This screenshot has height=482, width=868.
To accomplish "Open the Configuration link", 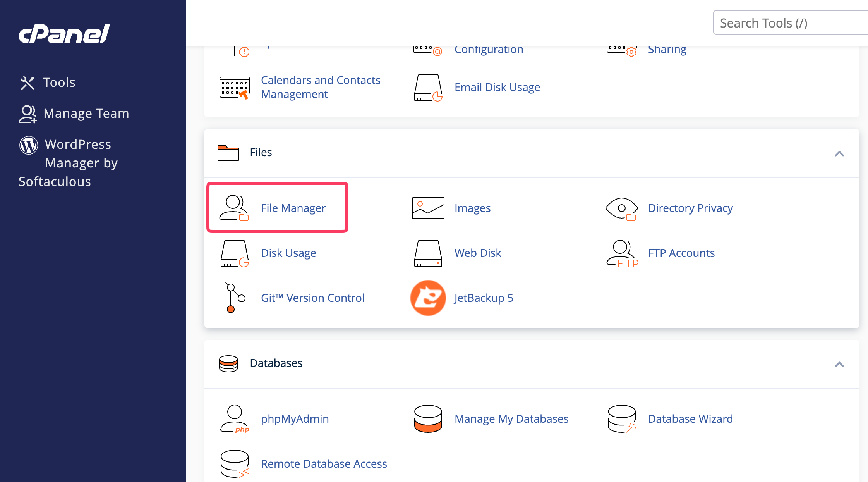I will [489, 50].
